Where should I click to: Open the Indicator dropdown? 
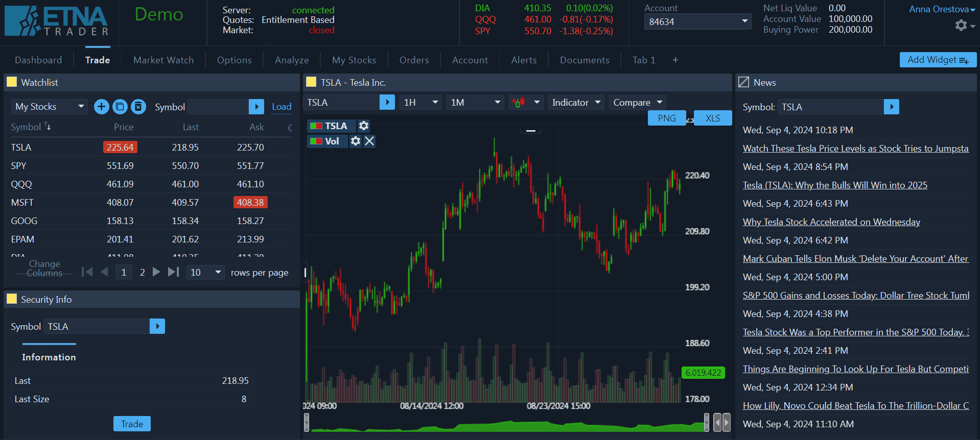(576, 103)
